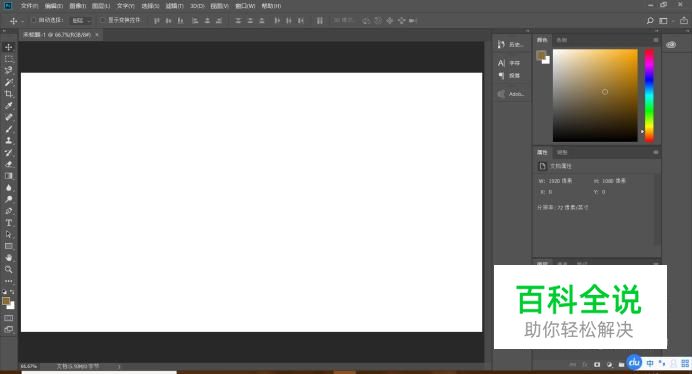Select the History Brush tool
Viewport: 692px width, 374px height.
pos(8,152)
